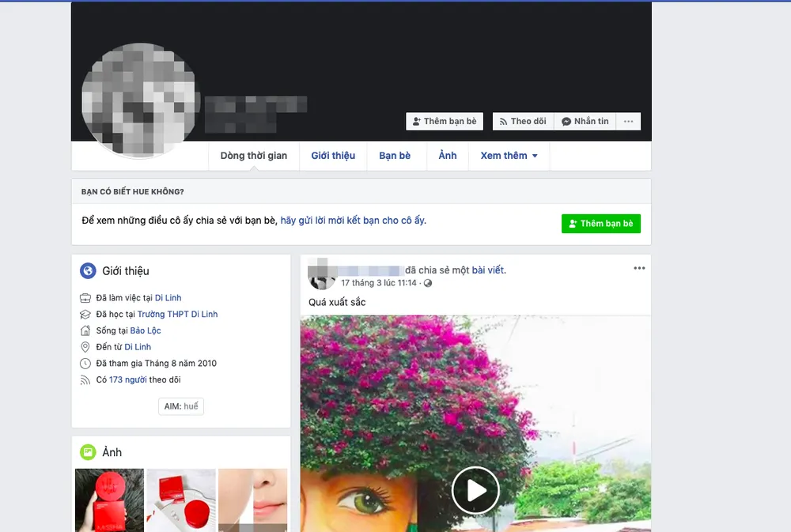This screenshot has width=791, height=532.
Task: Click the clock icon for join date 2010
Action: pos(84,363)
